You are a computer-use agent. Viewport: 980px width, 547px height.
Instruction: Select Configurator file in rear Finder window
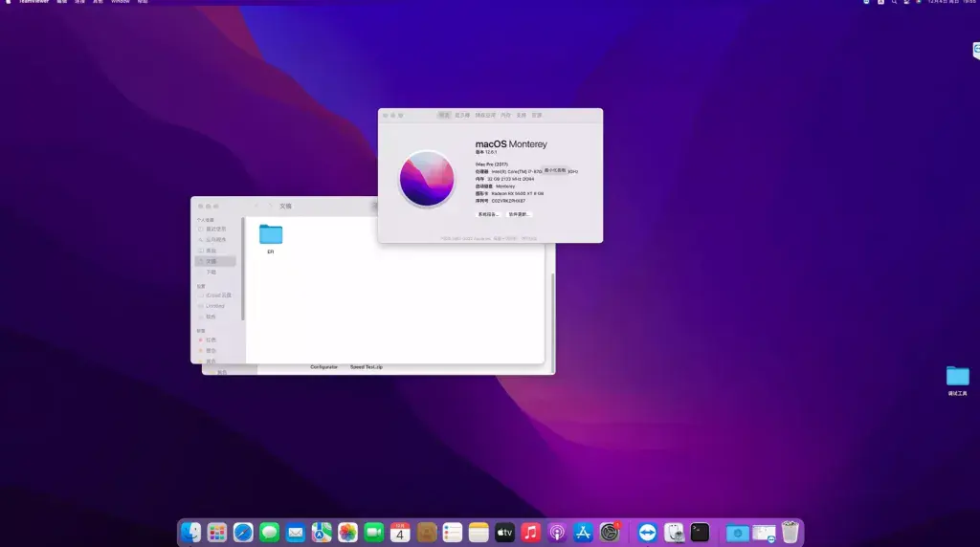323,367
